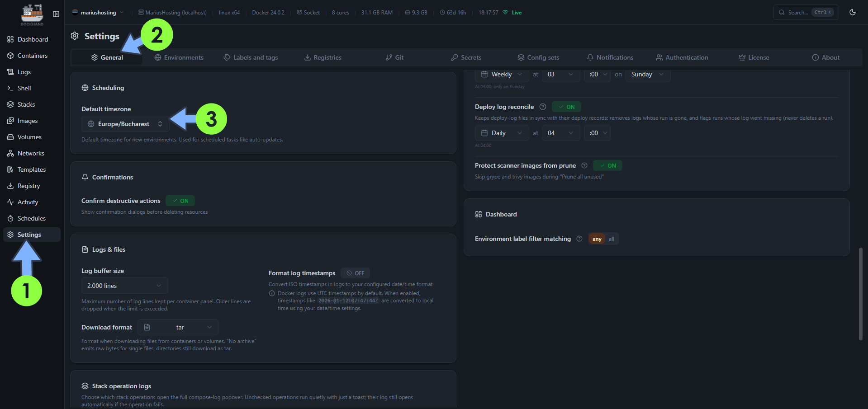Open Sunday day dropdown
The image size is (868, 409).
(648, 74)
